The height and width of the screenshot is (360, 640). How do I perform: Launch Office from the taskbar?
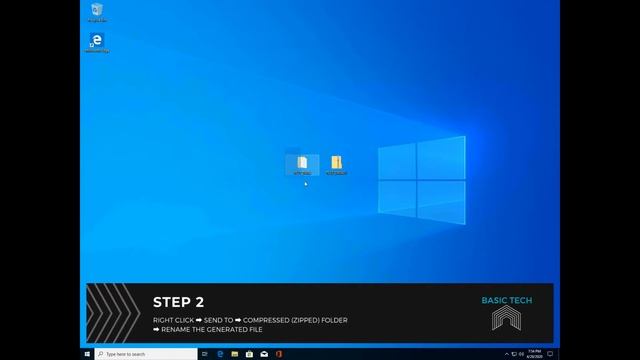pos(279,354)
